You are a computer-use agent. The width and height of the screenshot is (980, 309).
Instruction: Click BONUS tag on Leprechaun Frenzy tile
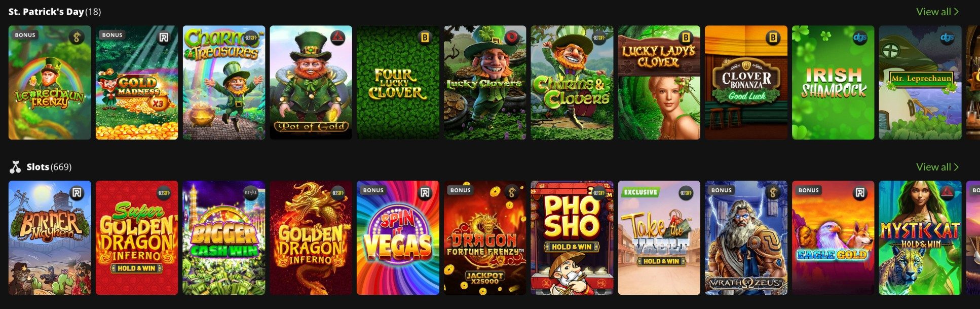click(x=25, y=35)
